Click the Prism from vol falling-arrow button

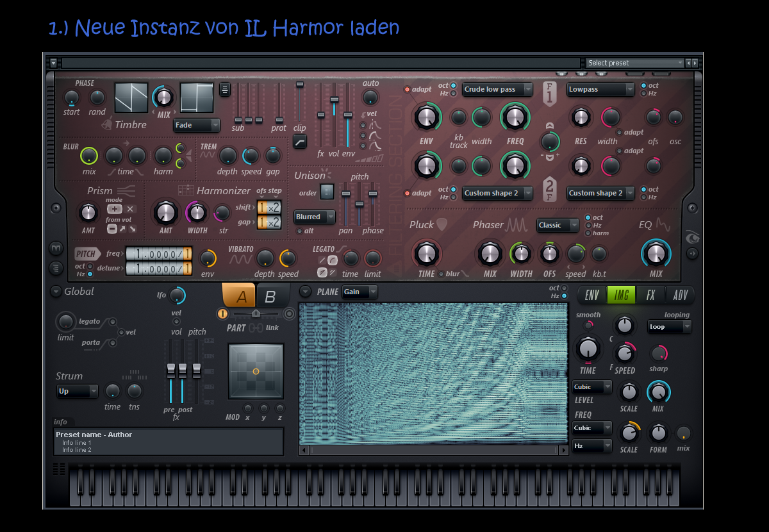coord(132,228)
